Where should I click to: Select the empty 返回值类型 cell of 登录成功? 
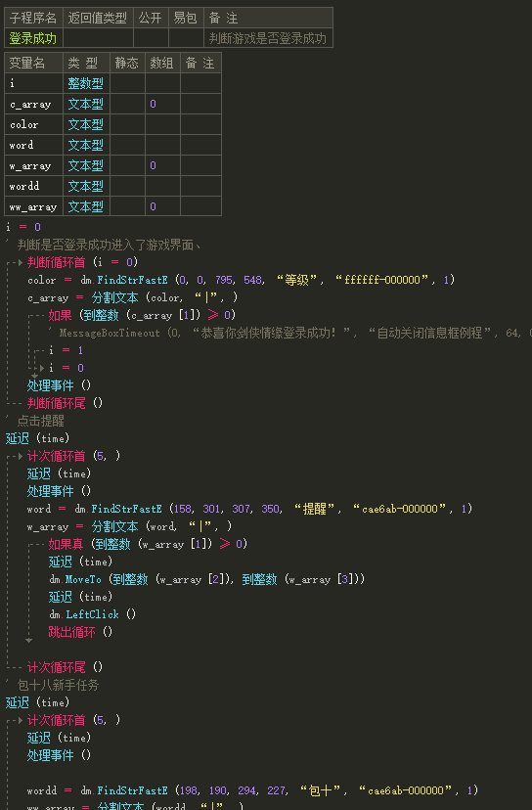click(x=98, y=38)
